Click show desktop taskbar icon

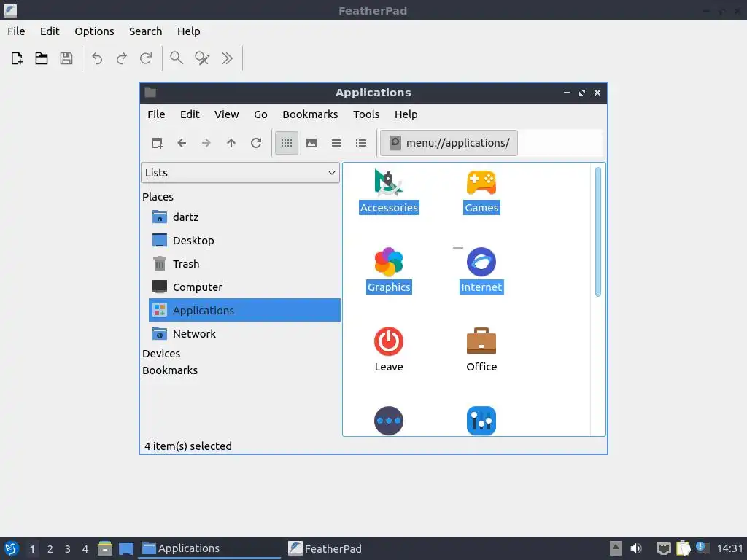pos(126,548)
